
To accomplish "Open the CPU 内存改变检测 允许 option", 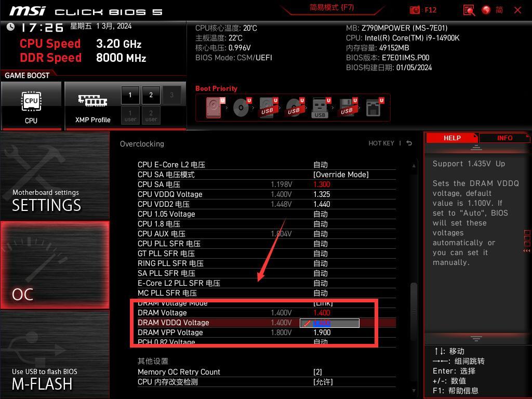I will coord(323,382).
